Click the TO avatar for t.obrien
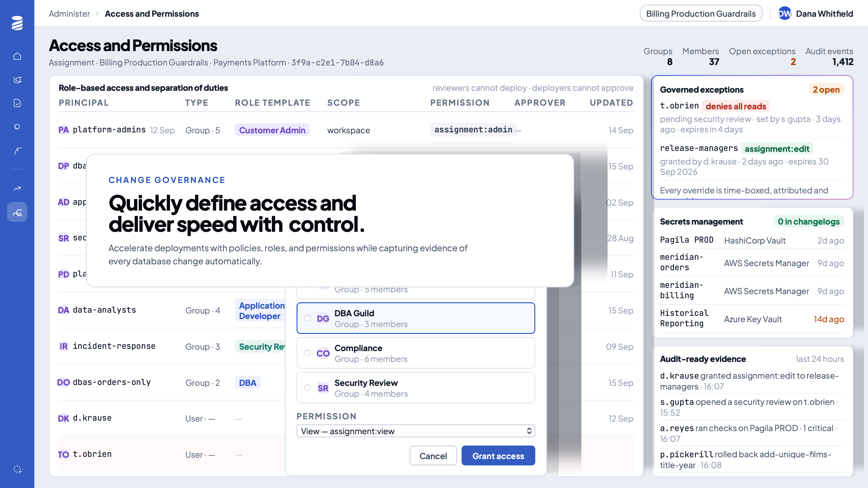Screen dimensions: 868x488 point(63,455)
